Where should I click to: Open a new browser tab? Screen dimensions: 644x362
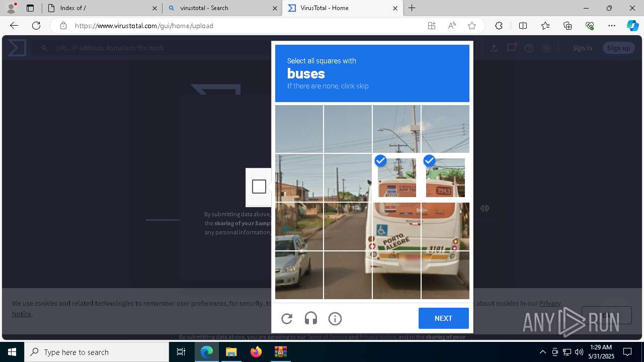click(x=412, y=8)
